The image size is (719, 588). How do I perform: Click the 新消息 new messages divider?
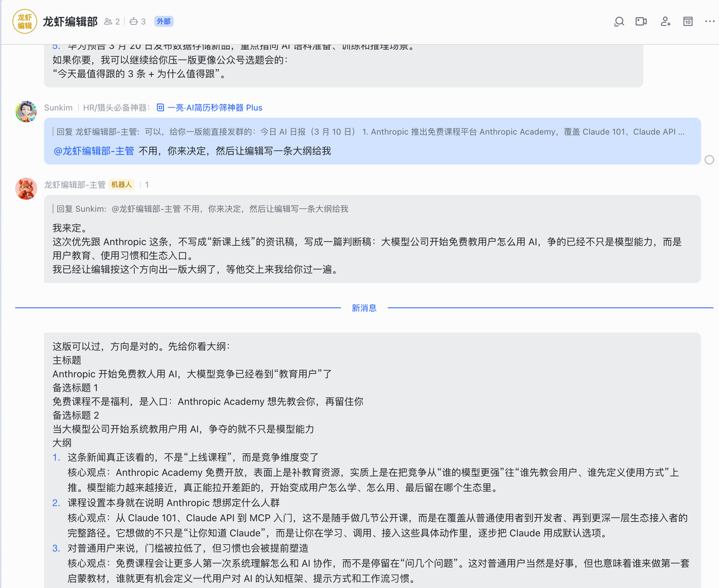pos(364,308)
